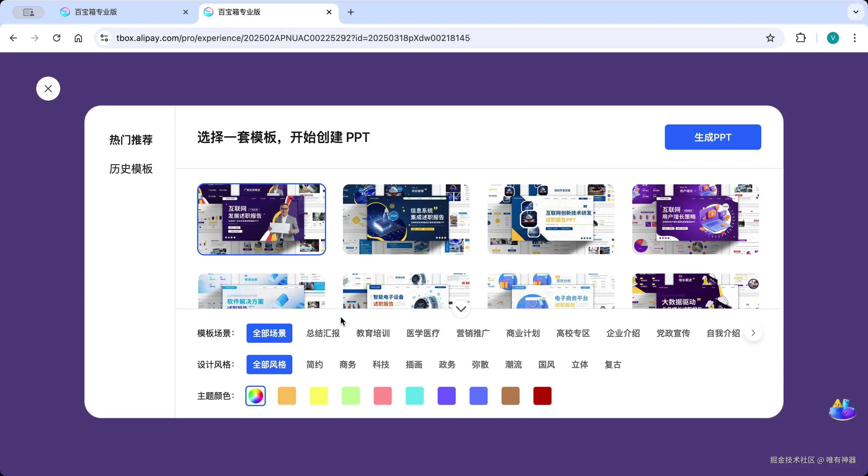Show more scene filters via right arrow
The height and width of the screenshot is (476, 868).
753,333
